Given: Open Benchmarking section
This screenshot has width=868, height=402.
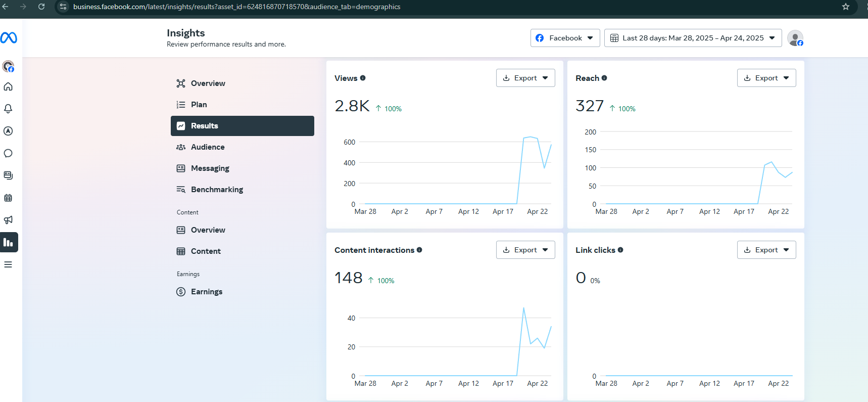Looking at the screenshot, I should point(243,190).
